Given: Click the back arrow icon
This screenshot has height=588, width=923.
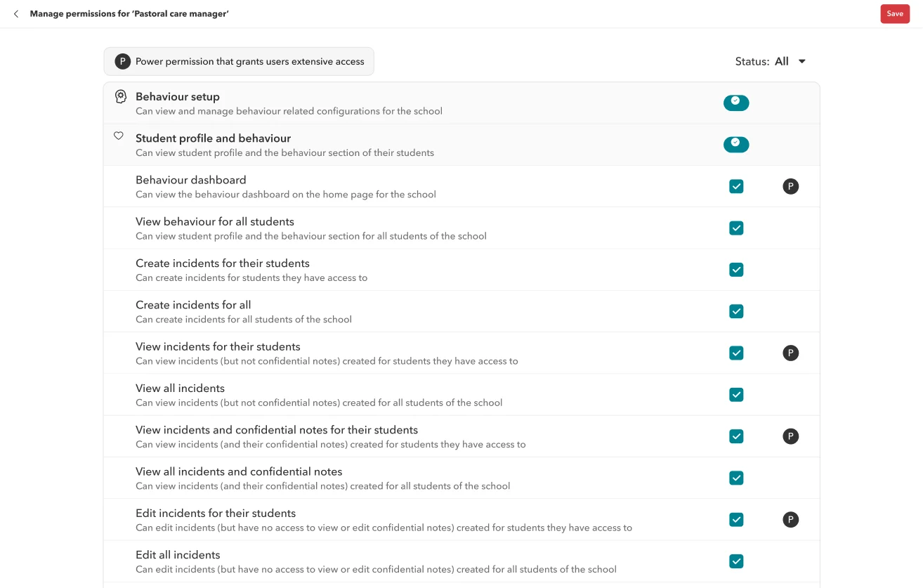Looking at the screenshot, I should [x=16, y=14].
